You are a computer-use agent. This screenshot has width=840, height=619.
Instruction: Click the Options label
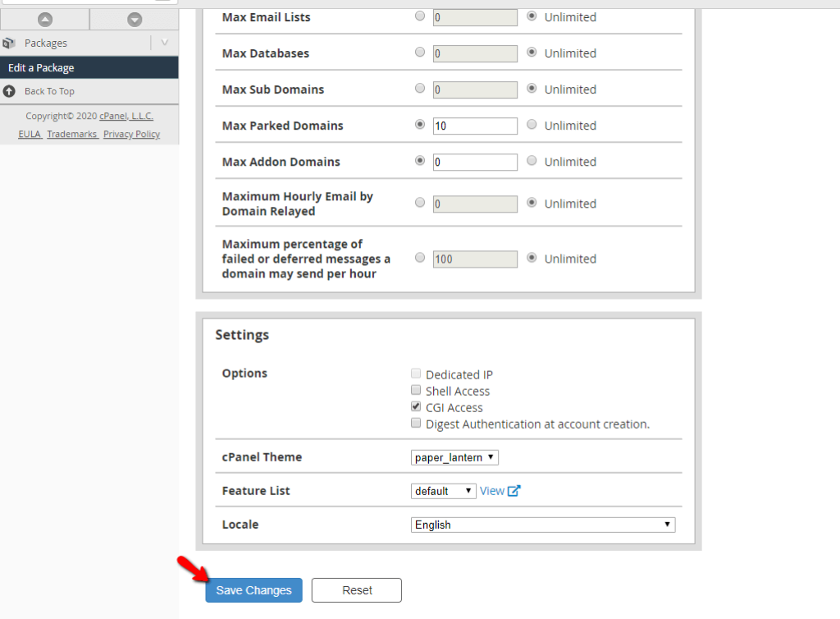pos(244,373)
